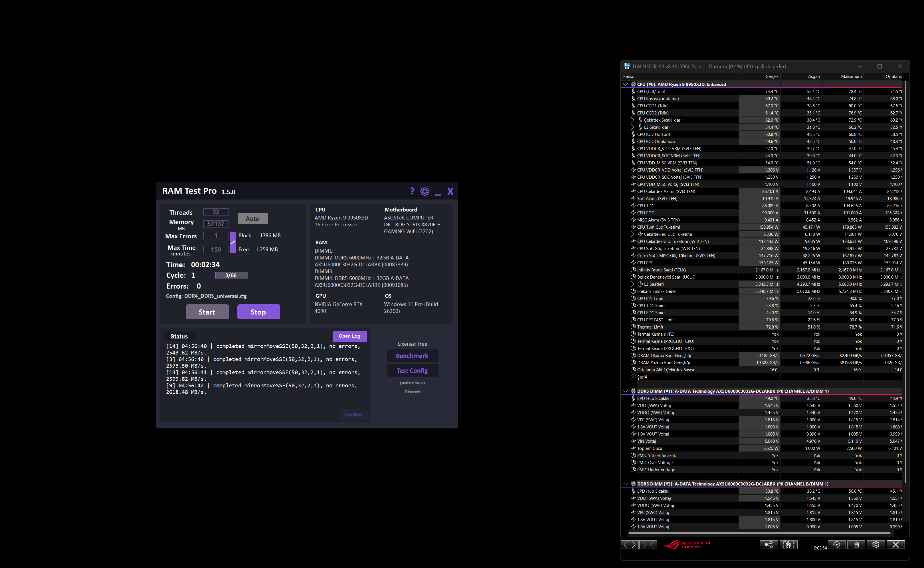This screenshot has height=568, width=924.
Task: Click the Max Errors input field
Action: (x=216, y=235)
